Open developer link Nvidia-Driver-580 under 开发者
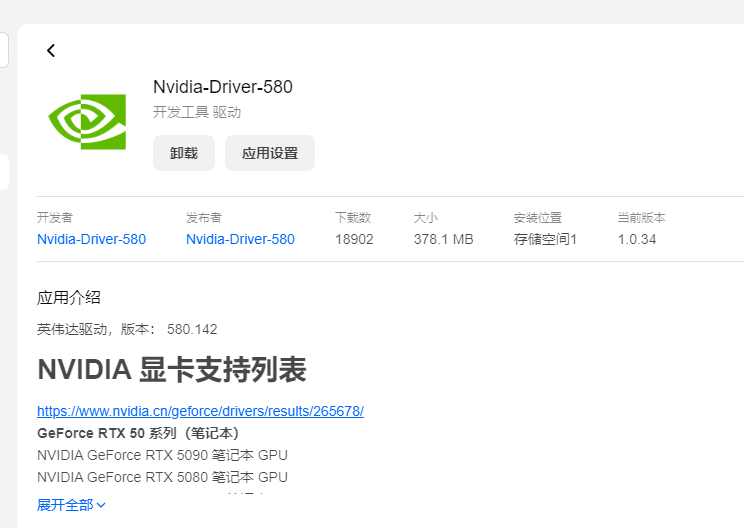The height and width of the screenshot is (528, 744). 92,239
